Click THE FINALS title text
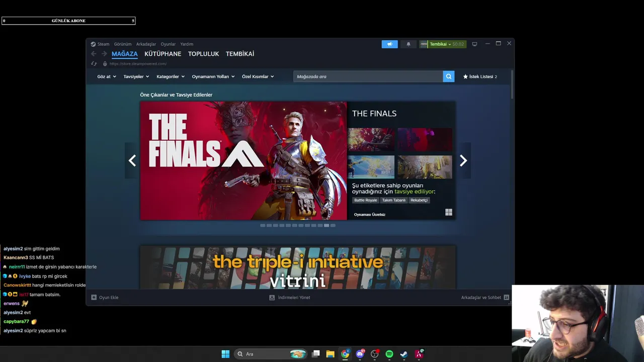 tap(374, 114)
